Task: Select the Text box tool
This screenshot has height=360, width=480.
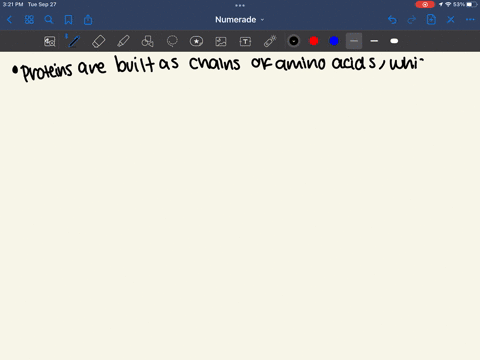Action: click(x=245, y=41)
